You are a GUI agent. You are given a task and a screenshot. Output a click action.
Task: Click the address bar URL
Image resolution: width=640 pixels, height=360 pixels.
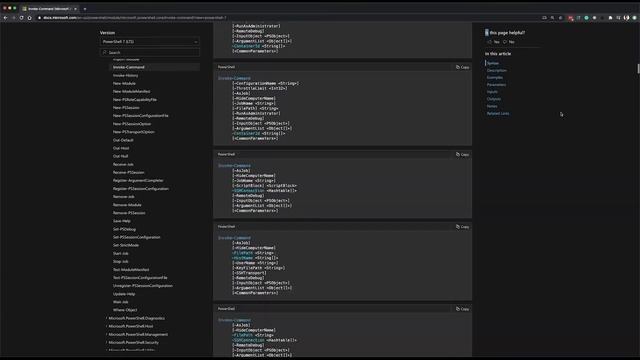point(135,18)
